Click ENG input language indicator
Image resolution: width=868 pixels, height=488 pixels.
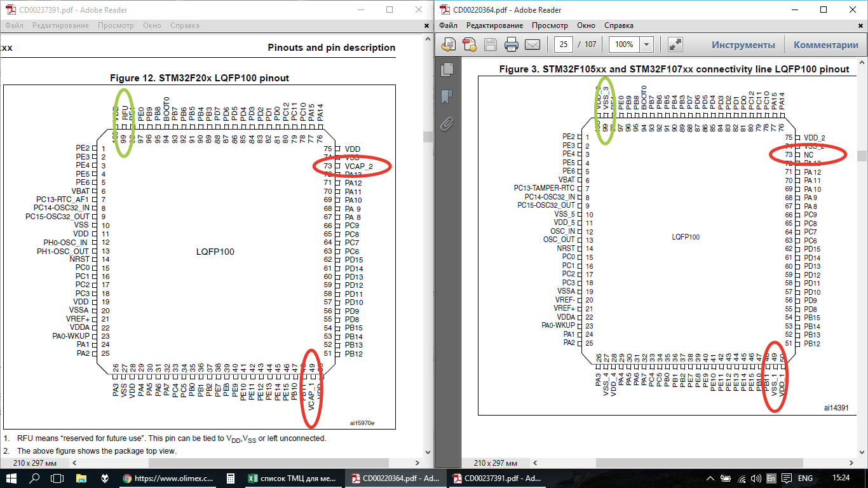(x=805, y=478)
